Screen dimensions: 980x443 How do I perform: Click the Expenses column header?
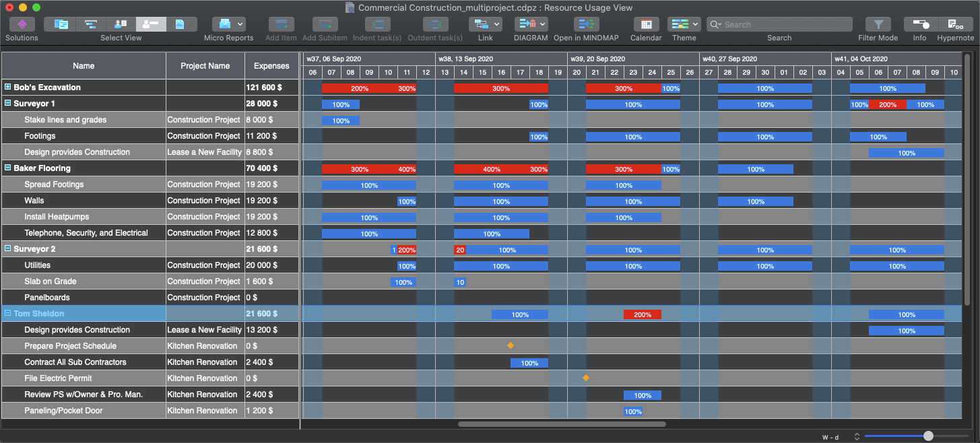tap(271, 66)
